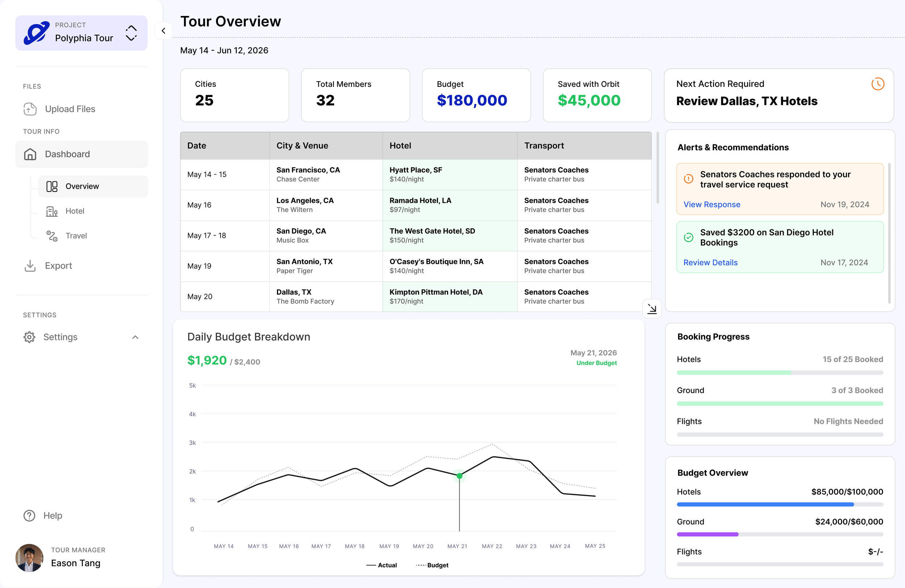Image resolution: width=905 pixels, height=588 pixels.
Task: Click the orange alert icon on Senators Coaches notice
Action: pyautogui.click(x=688, y=179)
